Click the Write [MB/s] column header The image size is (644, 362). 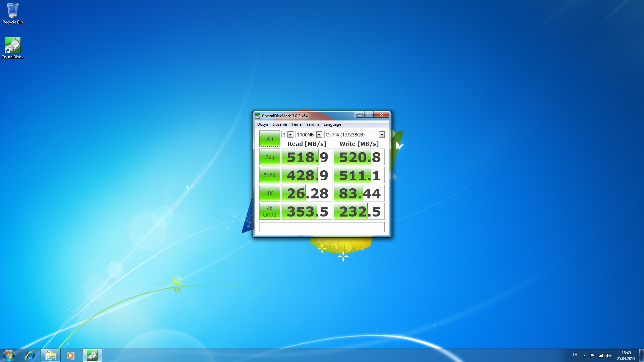click(x=359, y=144)
